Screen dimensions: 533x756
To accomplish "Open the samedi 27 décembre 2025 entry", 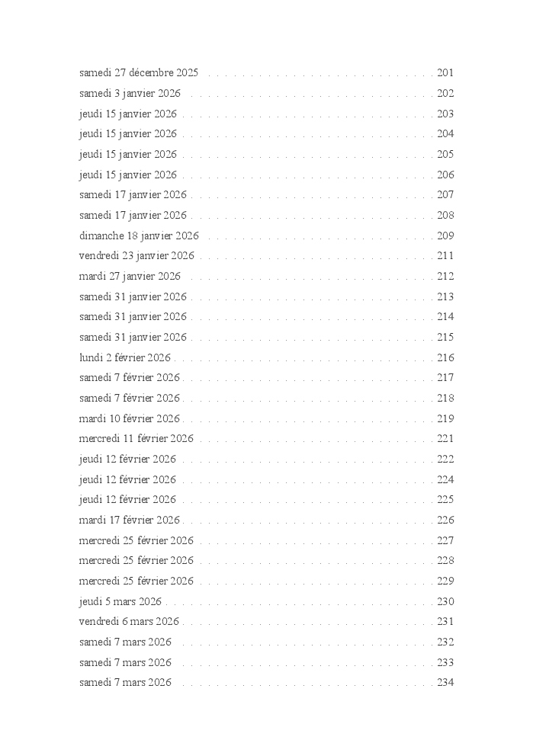I will coord(139,73).
